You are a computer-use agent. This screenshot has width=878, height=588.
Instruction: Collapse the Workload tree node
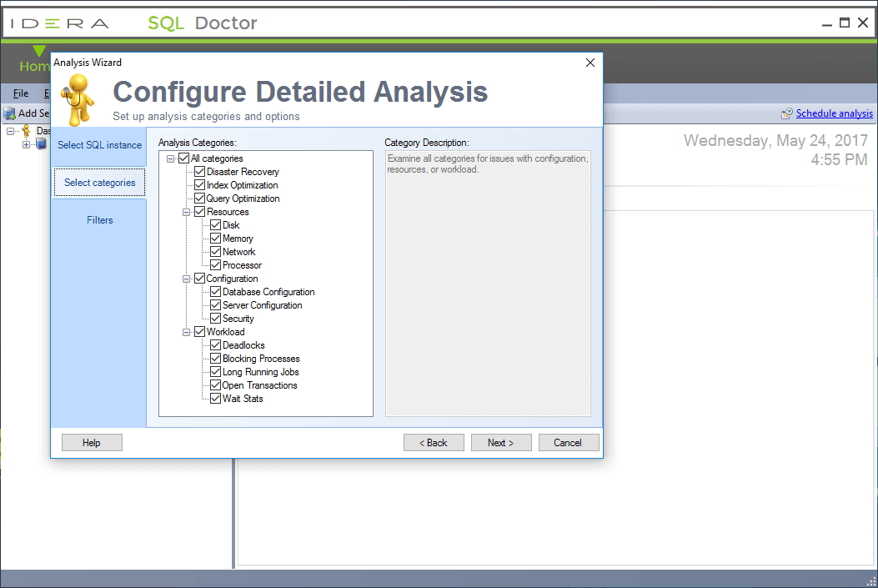click(187, 332)
